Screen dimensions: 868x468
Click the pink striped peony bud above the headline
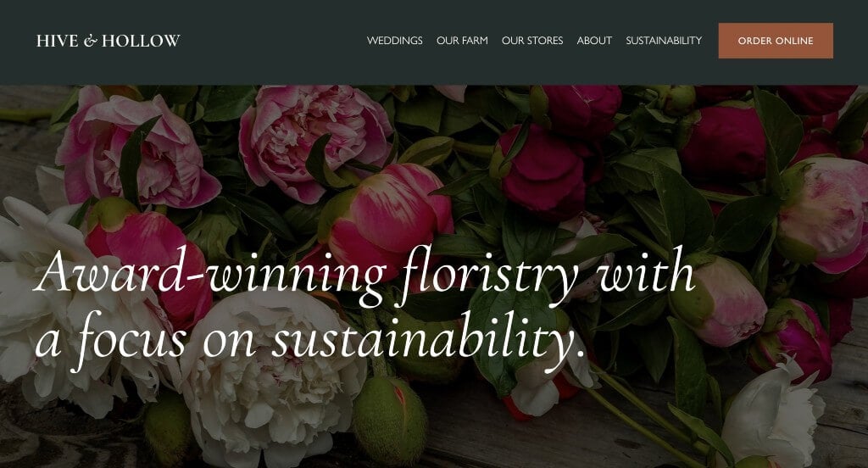tap(387, 216)
